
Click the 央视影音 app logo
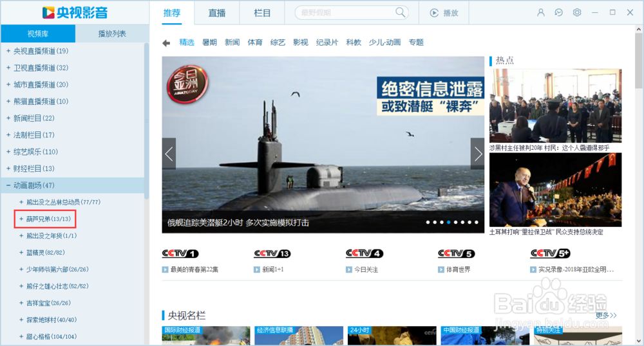coord(75,13)
